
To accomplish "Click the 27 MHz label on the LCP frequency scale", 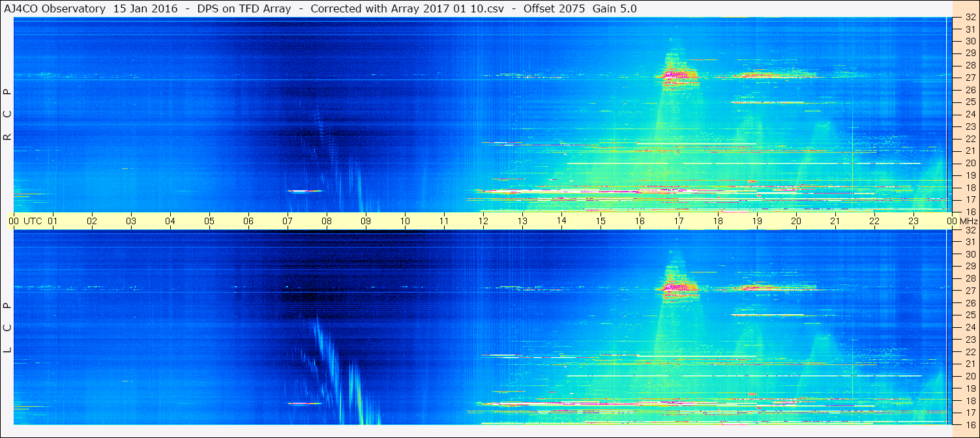I will [970, 291].
